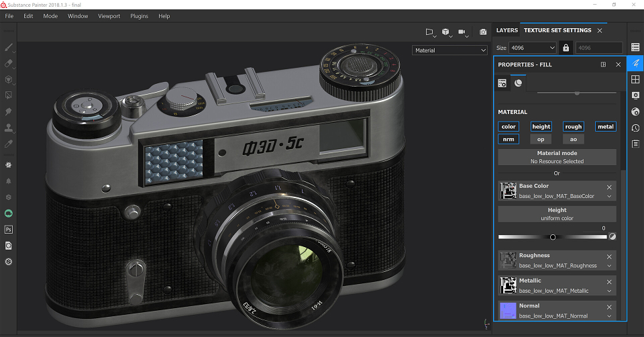Viewport: 644px width, 337px height.
Task: Switch to the material sphere properties tab
Action: click(519, 83)
